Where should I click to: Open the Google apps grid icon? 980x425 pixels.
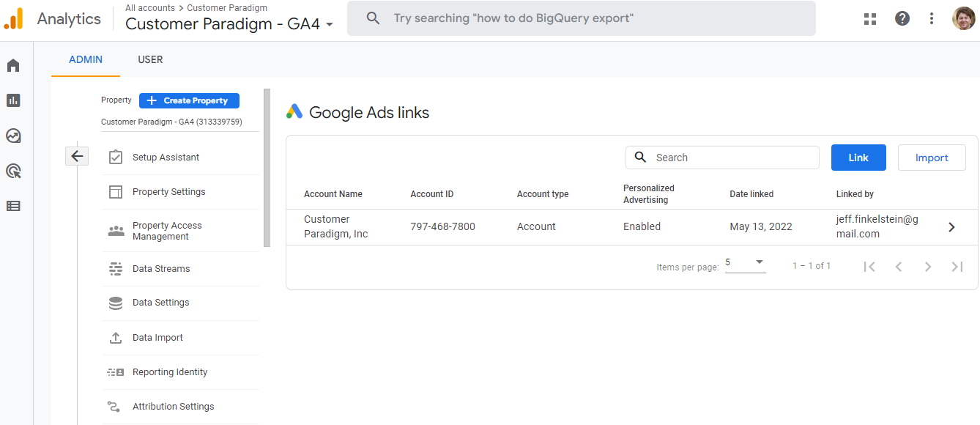[869, 18]
